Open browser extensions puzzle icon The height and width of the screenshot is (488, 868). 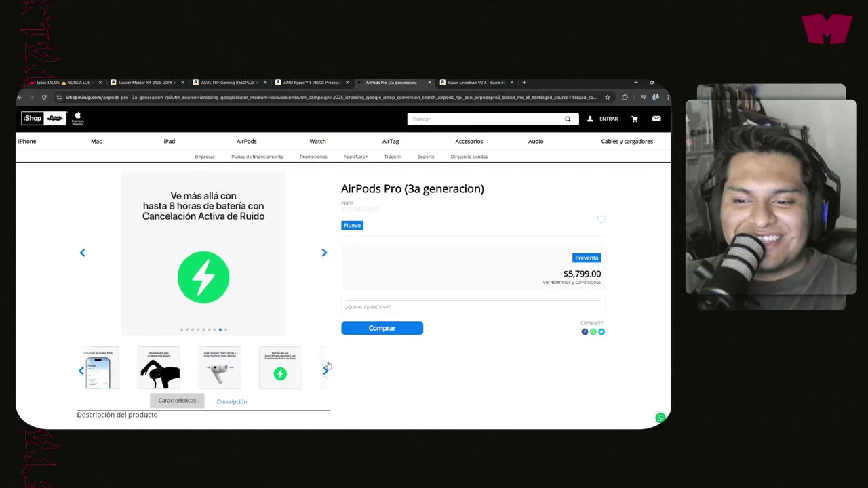tap(625, 98)
